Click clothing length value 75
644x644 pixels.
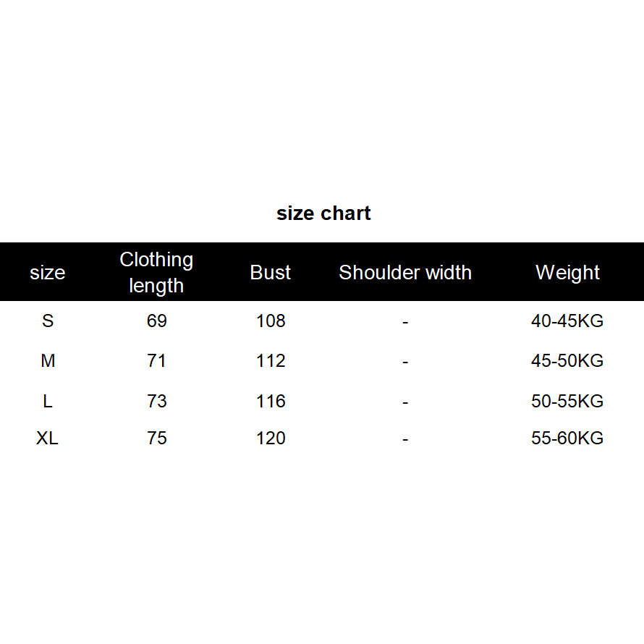[156, 438]
